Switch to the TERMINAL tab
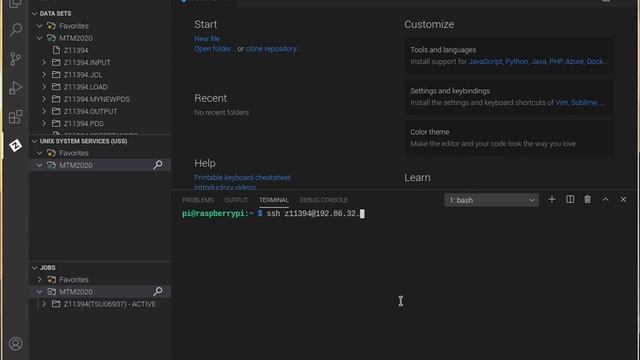 tap(273, 200)
